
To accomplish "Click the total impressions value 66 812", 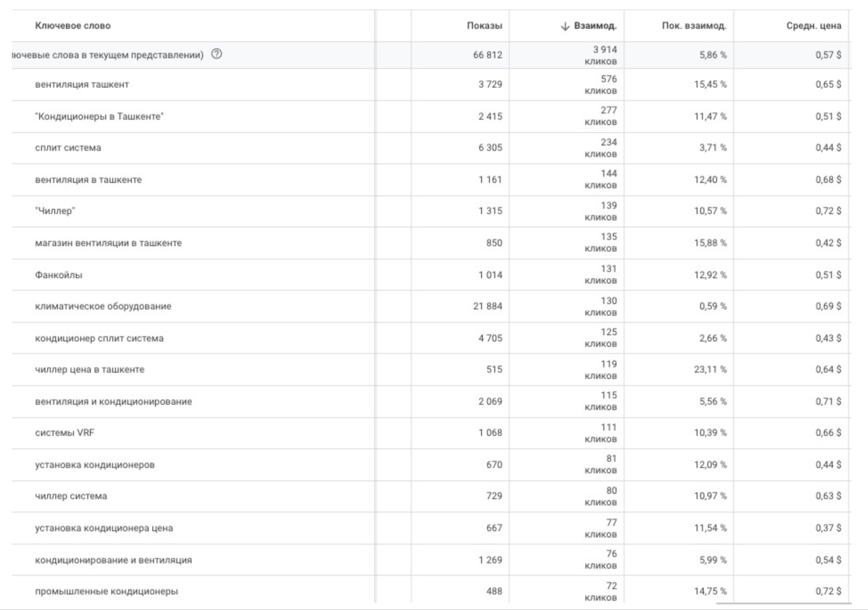I will click(487, 55).
